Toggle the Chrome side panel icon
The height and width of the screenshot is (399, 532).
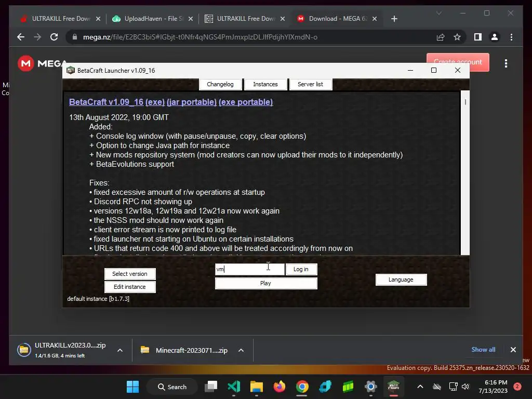[x=478, y=37]
